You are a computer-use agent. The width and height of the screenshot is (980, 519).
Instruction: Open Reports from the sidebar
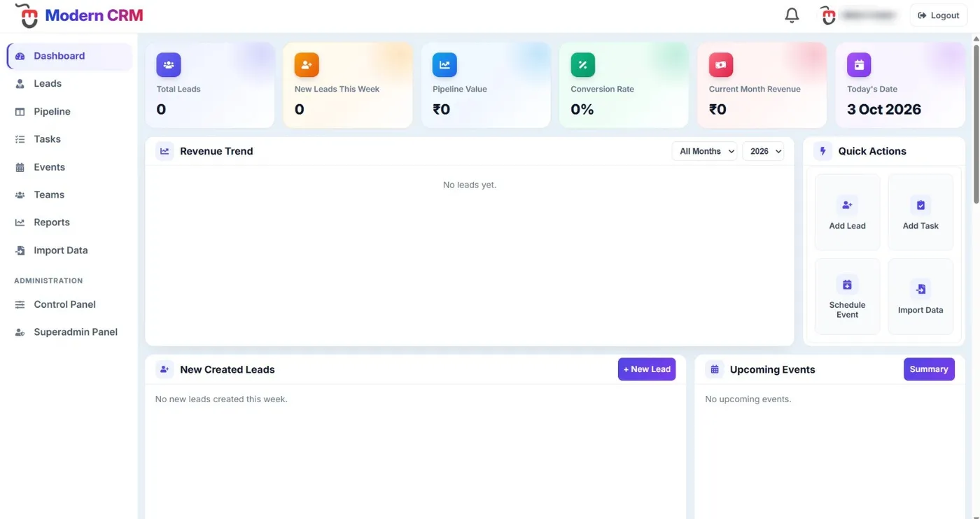(69, 222)
